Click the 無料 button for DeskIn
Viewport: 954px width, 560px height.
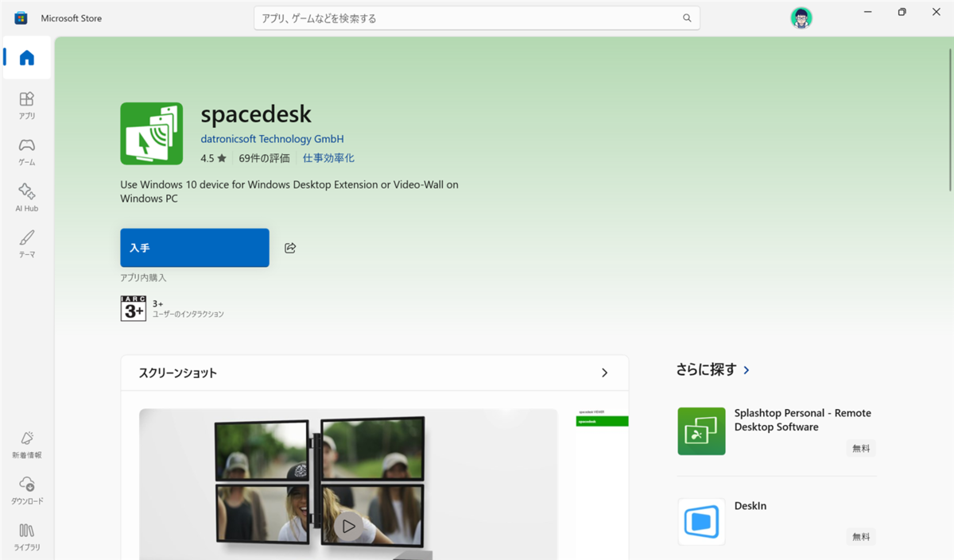pos(861,537)
